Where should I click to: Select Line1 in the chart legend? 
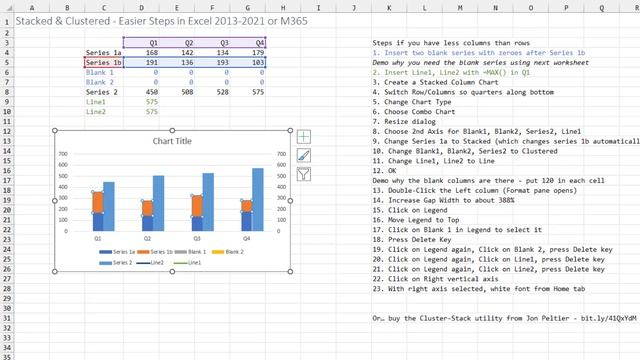[187, 263]
